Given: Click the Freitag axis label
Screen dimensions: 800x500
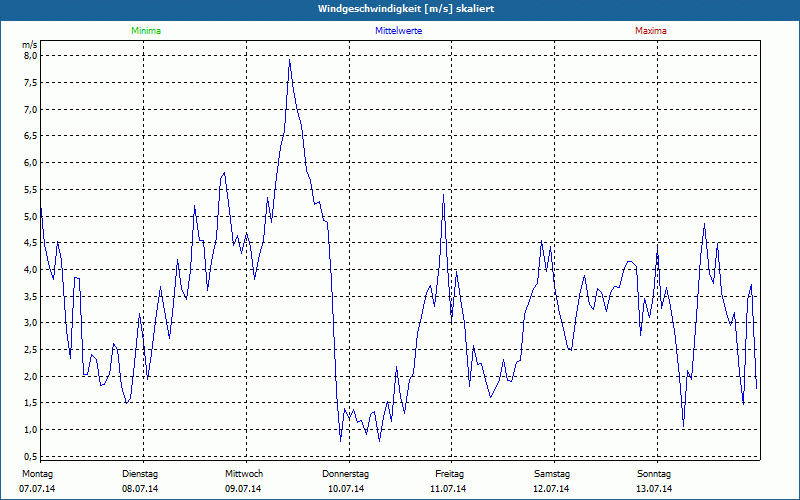Looking at the screenshot, I should click(449, 474).
